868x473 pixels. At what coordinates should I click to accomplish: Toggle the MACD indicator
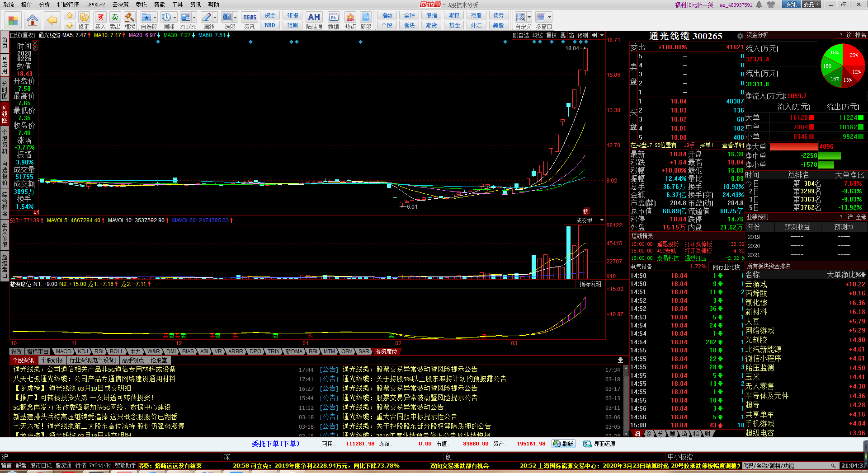[64, 351]
